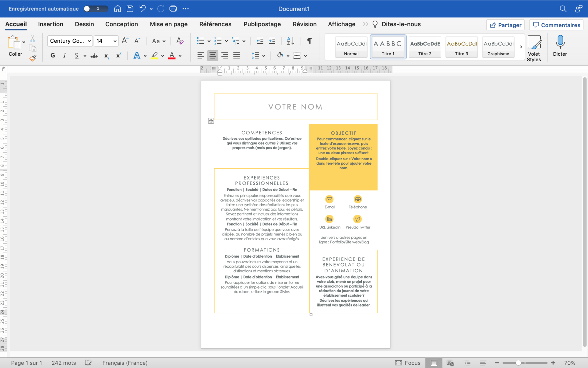
Task: Click the Copy icon
Action: [x=33, y=48]
